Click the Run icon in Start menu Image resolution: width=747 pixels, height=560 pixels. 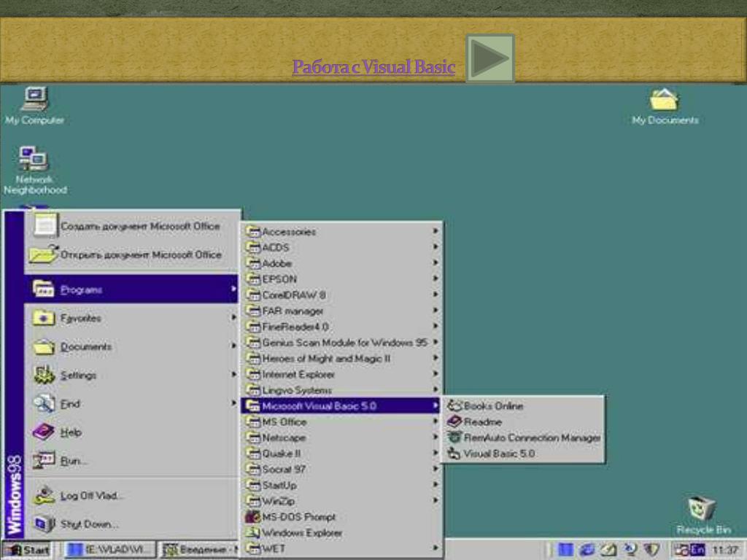point(44,461)
